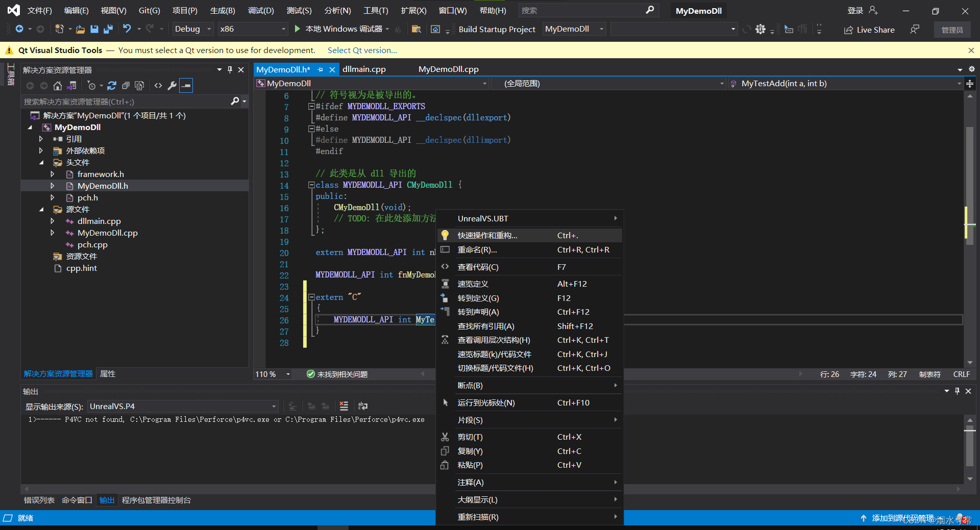Toggle auto-hide pin on Solution Explorer
The image size is (980, 530).
click(230, 70)
